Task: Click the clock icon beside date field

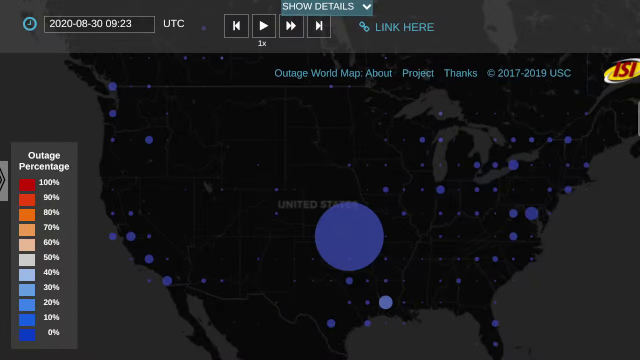Action: coord(29,24)
